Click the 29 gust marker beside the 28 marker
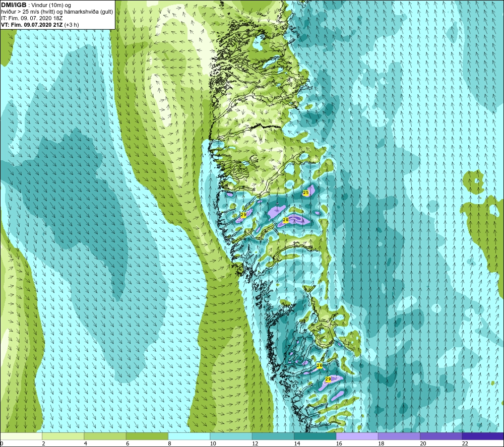The width and height of the screenshot is (504, 447). point(243,214)
